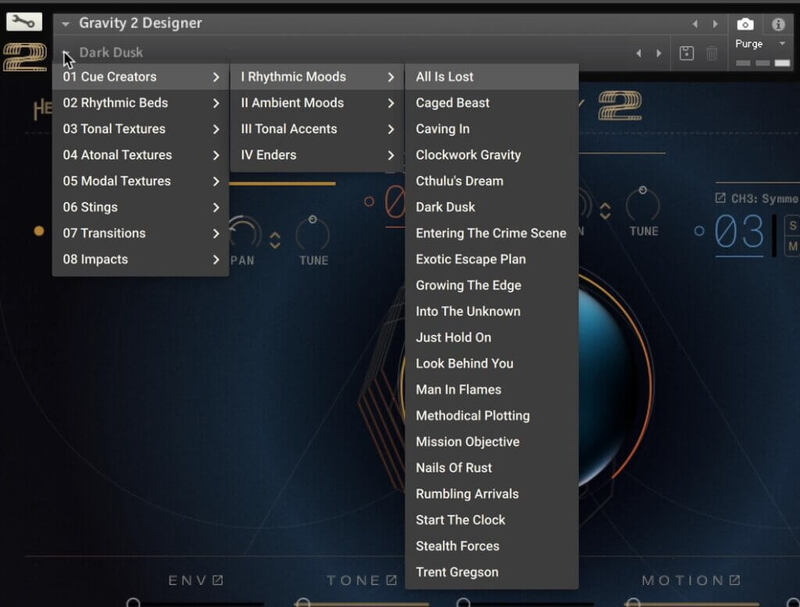Open the MOTION popout icon
The width and height of the screenshot is (800, 607).
(735, 580)
